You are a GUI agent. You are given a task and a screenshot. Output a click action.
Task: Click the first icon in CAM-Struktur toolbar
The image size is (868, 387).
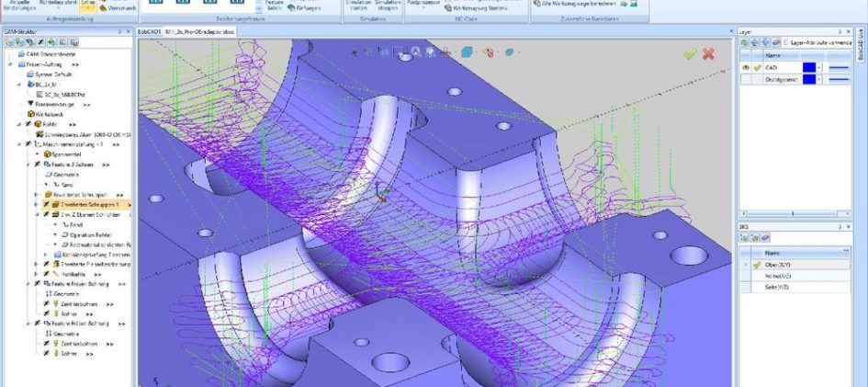coord(8,42)
